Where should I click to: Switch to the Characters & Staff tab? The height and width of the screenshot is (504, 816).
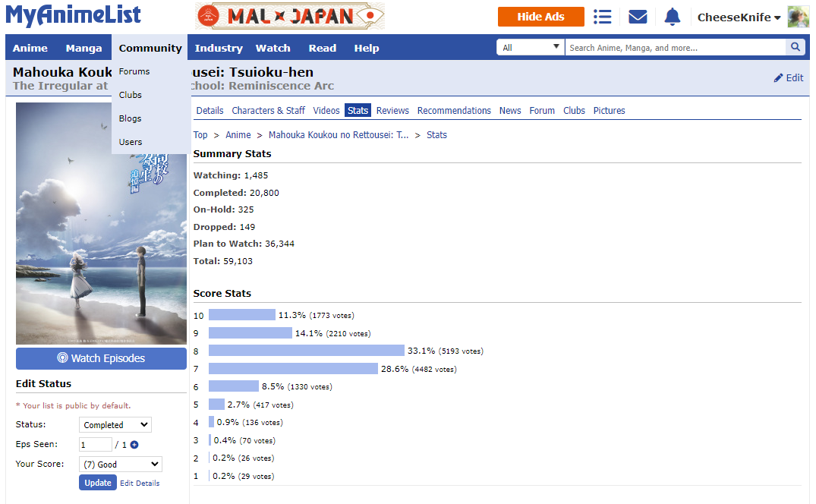[x=268, y=111]
